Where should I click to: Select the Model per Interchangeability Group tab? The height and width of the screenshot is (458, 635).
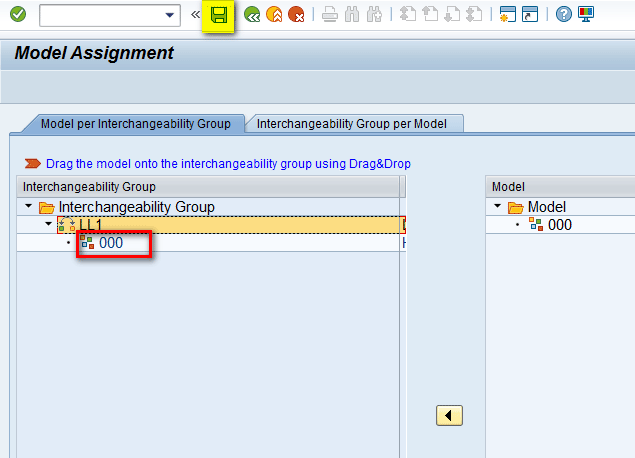(x=135, y=124)
